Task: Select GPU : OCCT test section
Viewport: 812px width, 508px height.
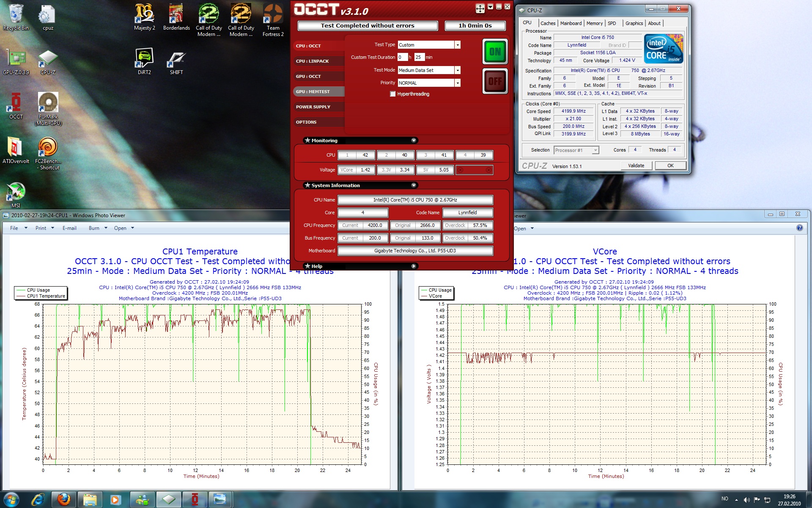Action: [x=319, y=77]
